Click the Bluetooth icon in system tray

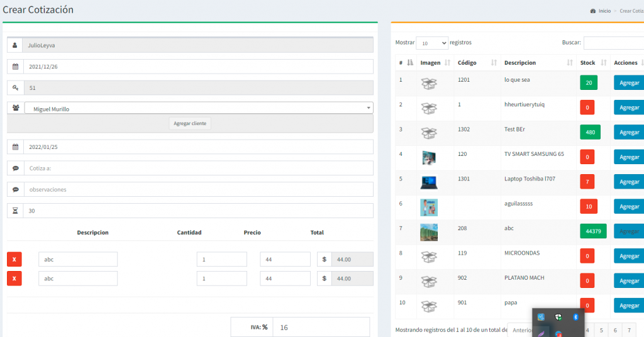[575, 317]
